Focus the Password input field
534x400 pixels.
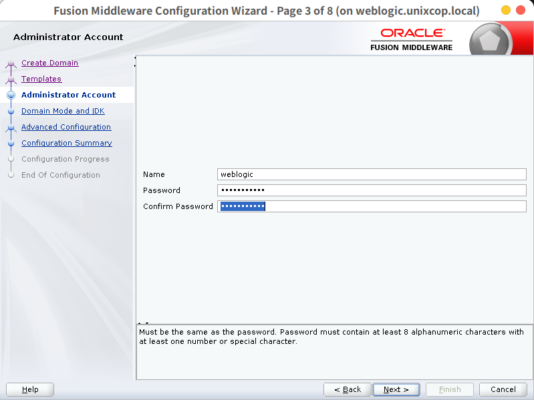pyautogui.click(x=372, y=190)
